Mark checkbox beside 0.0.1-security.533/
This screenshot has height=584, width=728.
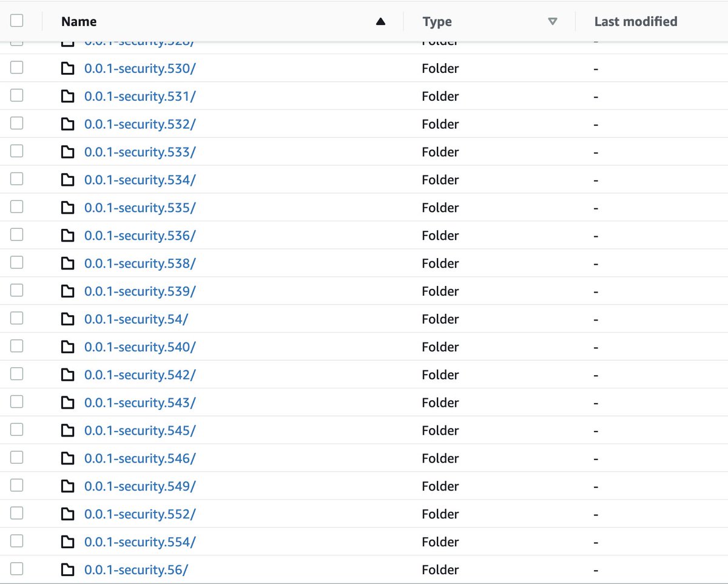pos(17,151)
